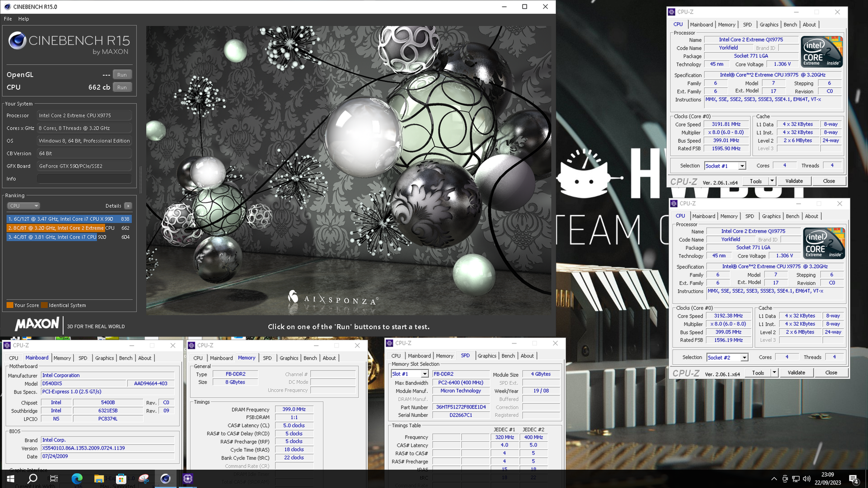The image size is (868, 488).
Task: Click Intel Core 2 Extreme logo in upper CPU-Z
Action: coord(822,52)
